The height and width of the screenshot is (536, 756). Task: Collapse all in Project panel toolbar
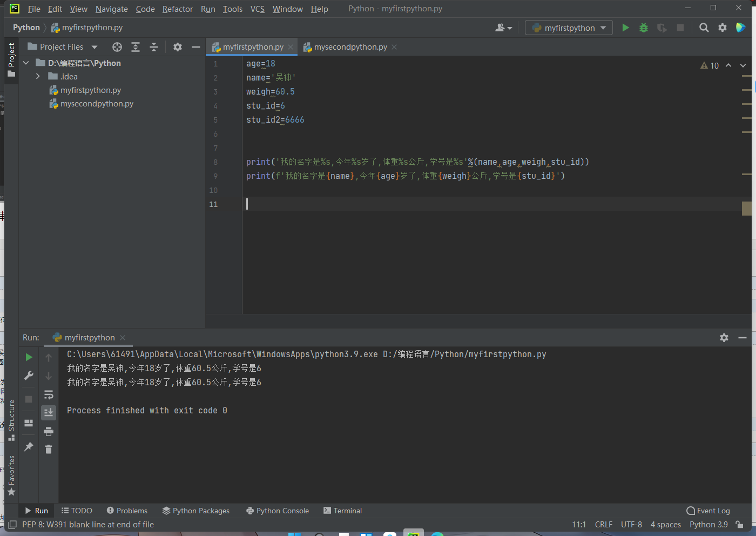coord(154,47)
